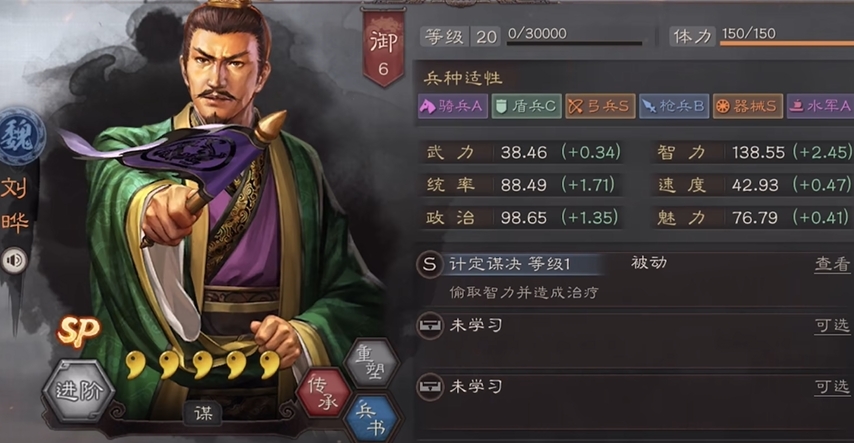Screen dimensions: 854x443
Task: Click the 魏 faction emblem
Action: point(21,136)
